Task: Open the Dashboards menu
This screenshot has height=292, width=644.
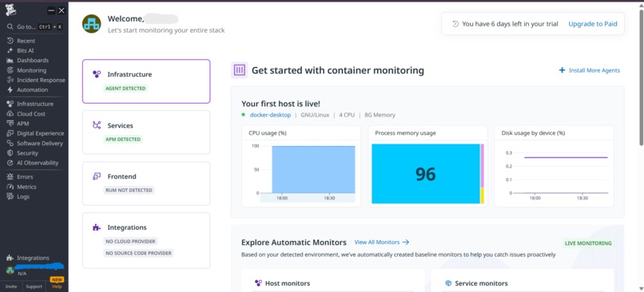Action: [33, 61]
